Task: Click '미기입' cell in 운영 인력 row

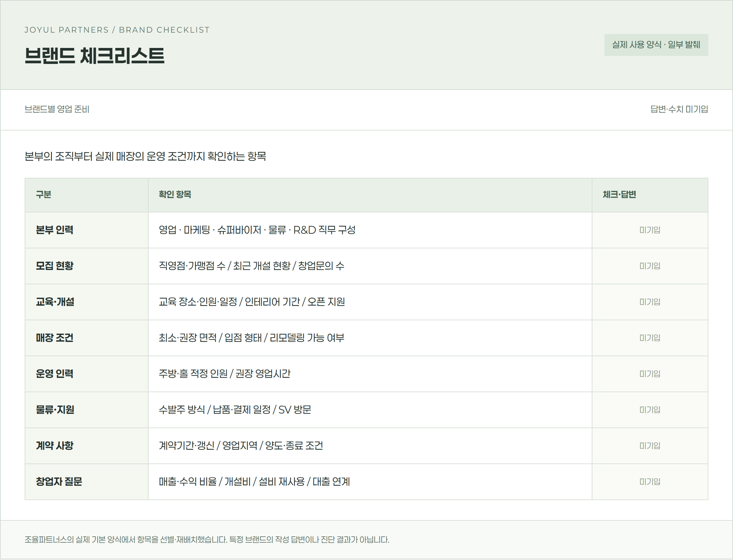Action: pyautogui.click(x=650, y=374)
